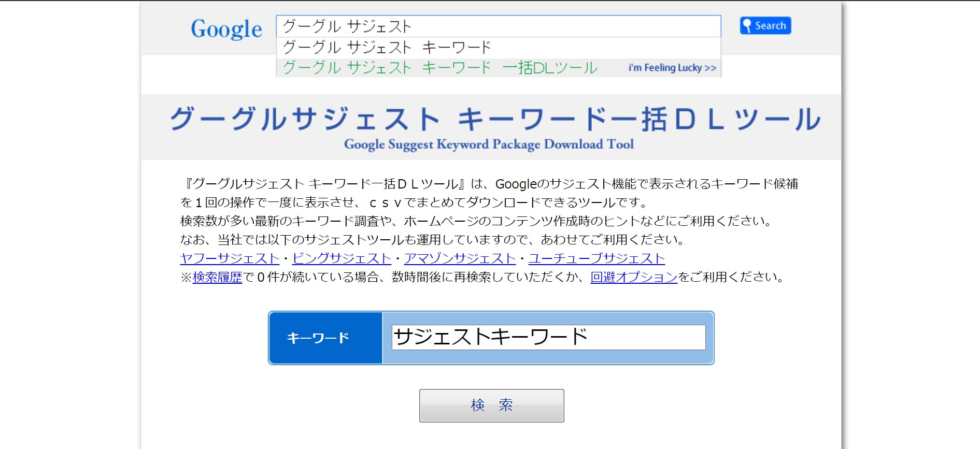Screen dimensions: 980x449
Task: Focus the banner search box showing グーグル サジェスト
Action: click(499, 26)
